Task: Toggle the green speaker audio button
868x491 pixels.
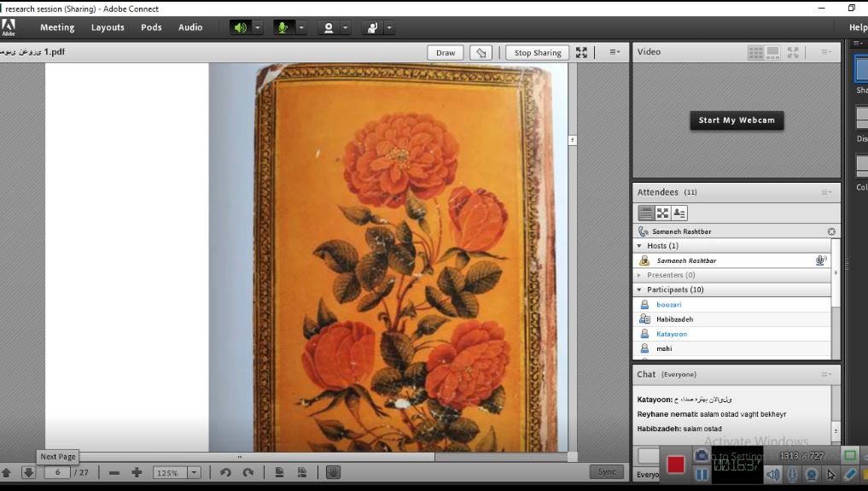Action: (x=240, y=27)
